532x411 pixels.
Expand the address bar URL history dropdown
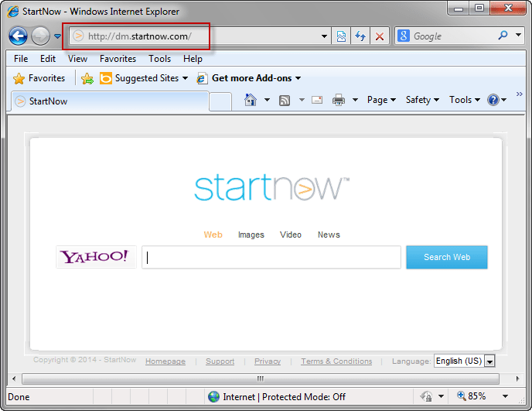coord(324,36)
